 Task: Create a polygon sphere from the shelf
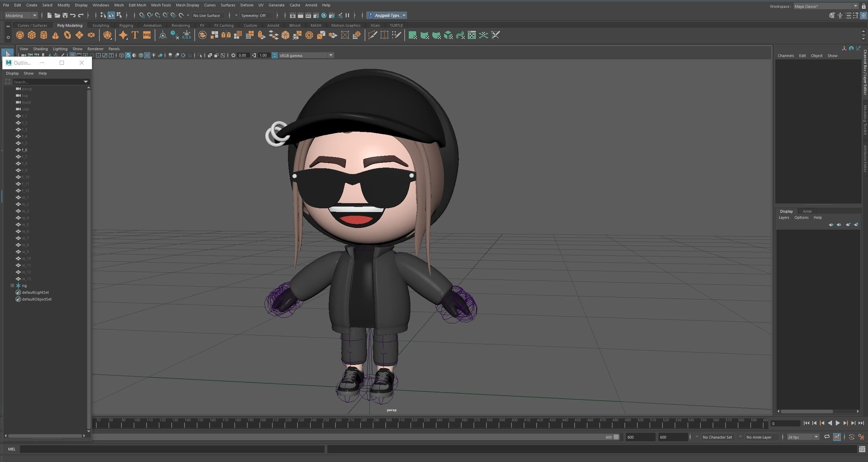(20, 35)
